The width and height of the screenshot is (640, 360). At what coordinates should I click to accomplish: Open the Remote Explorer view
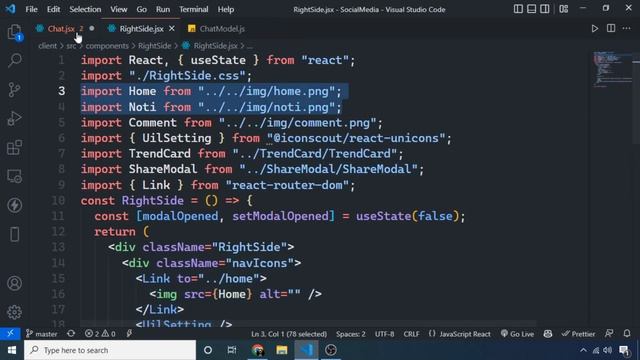coord(14,176)
